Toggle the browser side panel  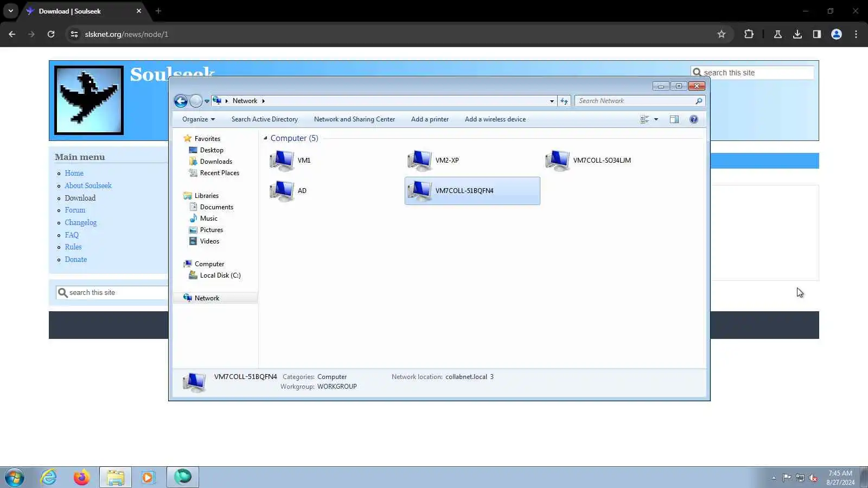click(817, 34)
